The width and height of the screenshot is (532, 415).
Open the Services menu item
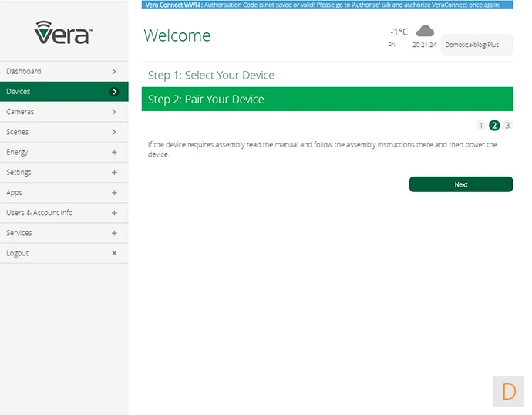pyautogui.click(x=64, y=233)
